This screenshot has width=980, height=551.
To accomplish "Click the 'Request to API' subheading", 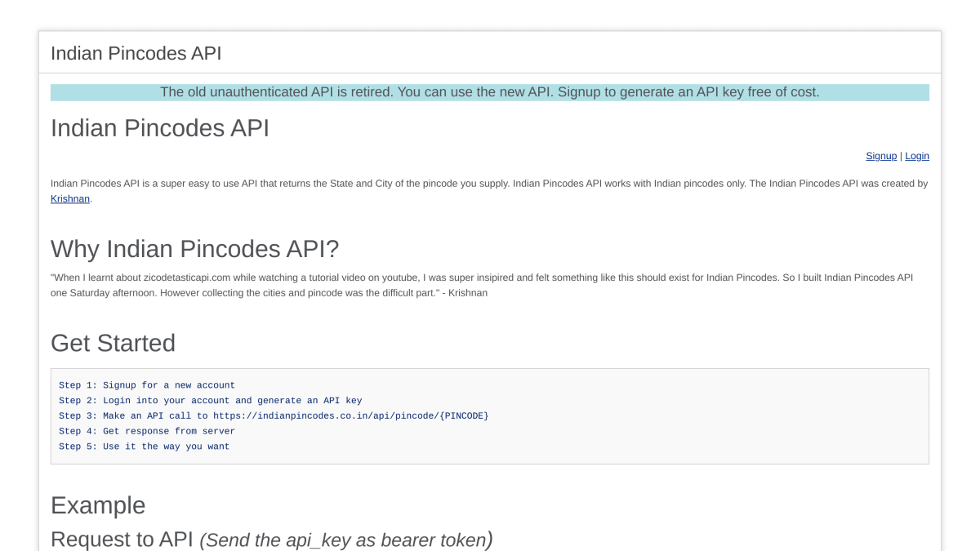I will coord(272,540).
